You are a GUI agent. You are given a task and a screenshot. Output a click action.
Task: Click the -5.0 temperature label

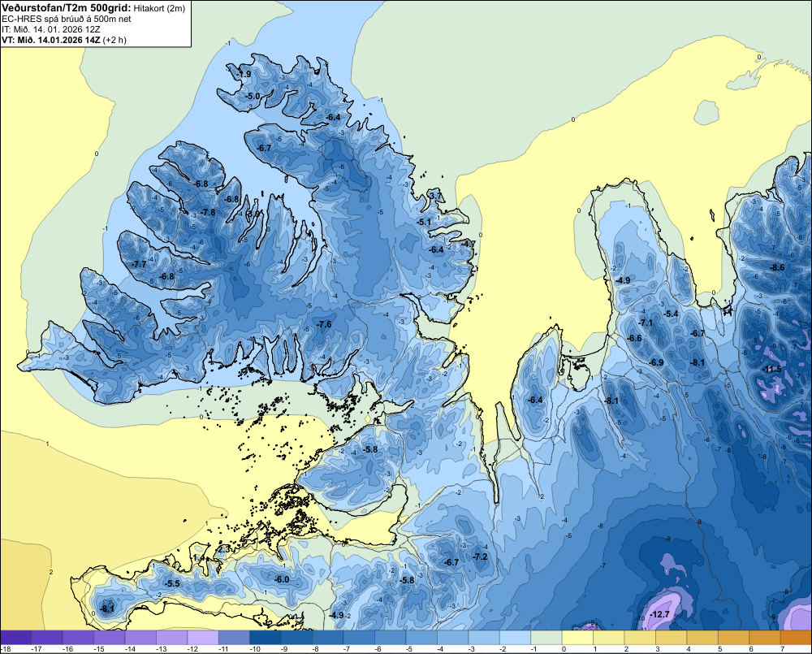253,96
